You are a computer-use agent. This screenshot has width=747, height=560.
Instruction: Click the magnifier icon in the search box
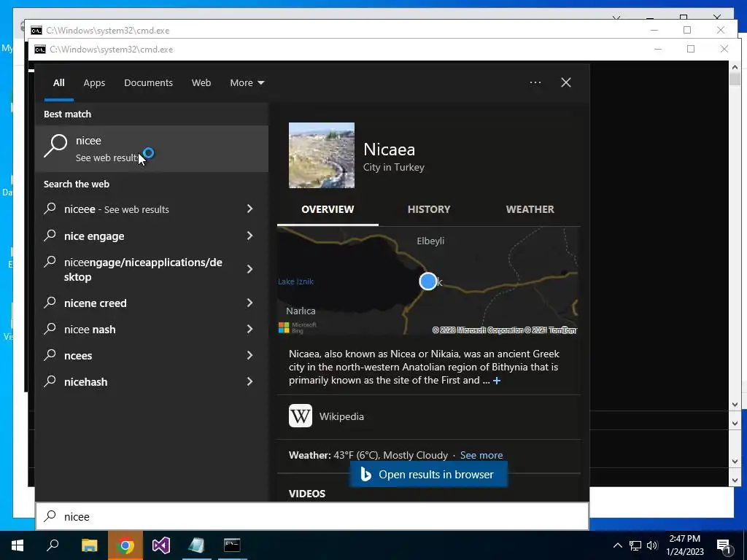pyautogui.click(x=50, y=516)
